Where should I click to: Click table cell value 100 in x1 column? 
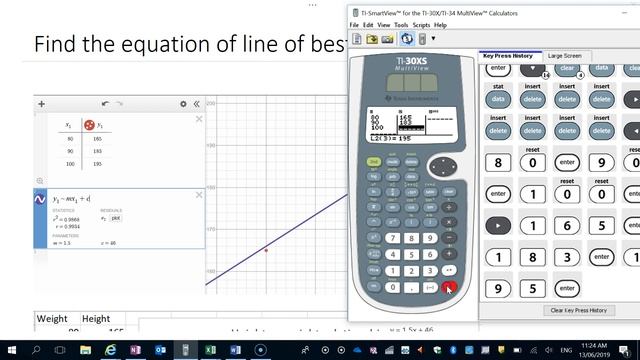point(70,164)
